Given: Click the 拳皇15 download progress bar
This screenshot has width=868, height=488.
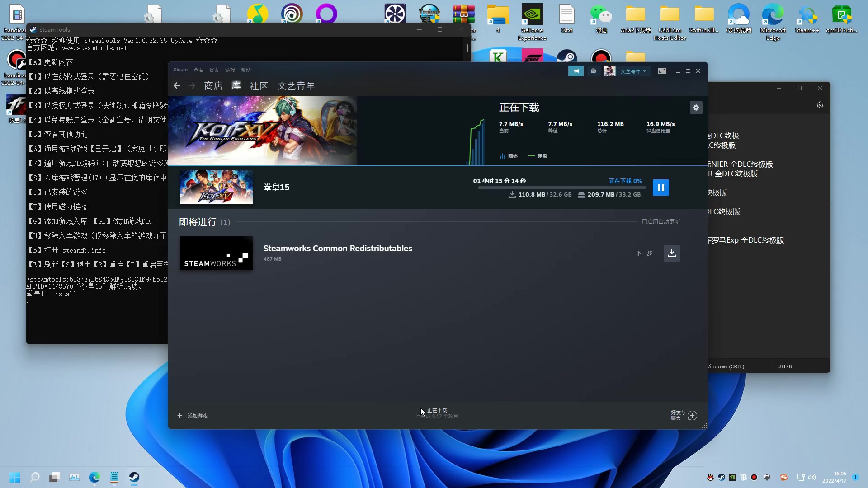Looking at the screenshot, I should (x=562, y=187).
